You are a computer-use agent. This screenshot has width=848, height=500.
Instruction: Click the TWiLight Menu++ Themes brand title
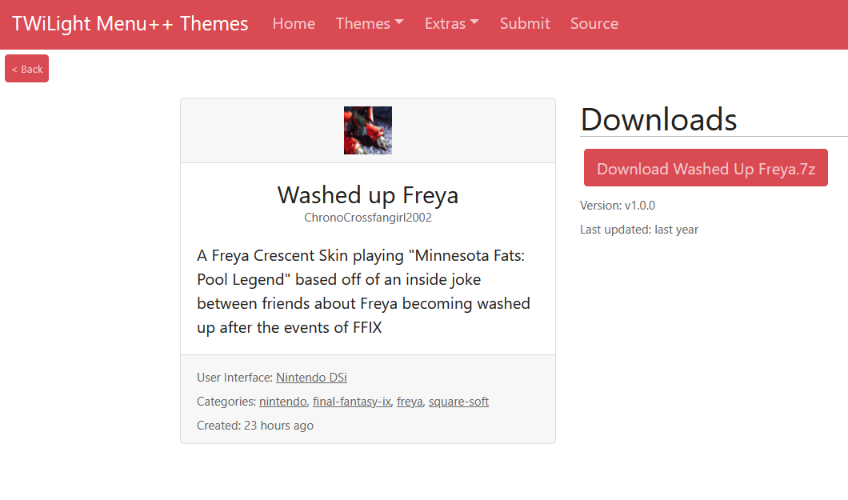coord(130,24)
